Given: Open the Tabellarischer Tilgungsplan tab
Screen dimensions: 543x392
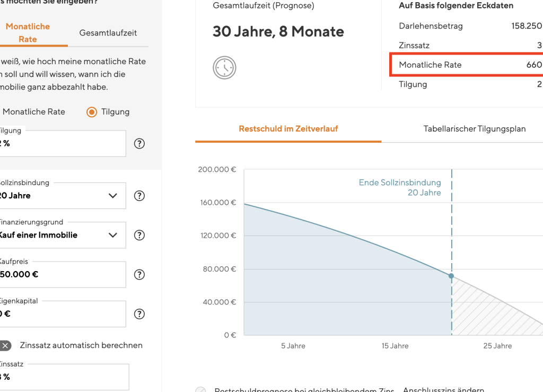Looking at the screenshot, I should coord(474,129).
